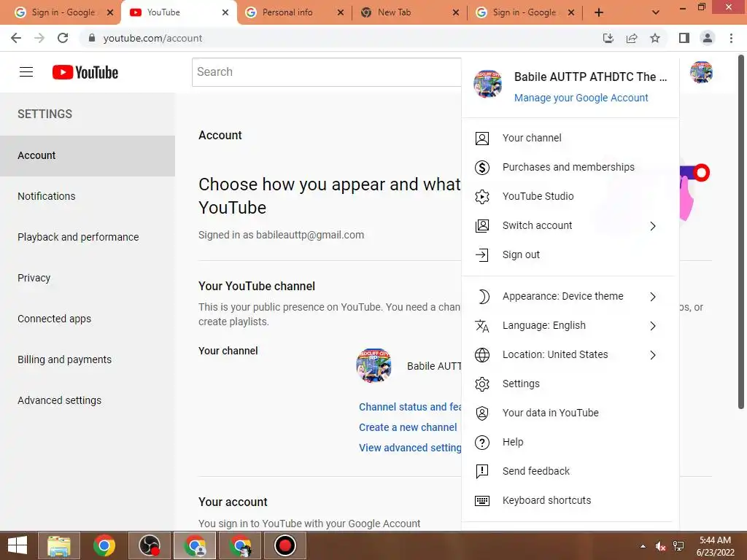This screenshot has height=560, width=747.
Task: Open a new browser tab with plus button
Action: 599,12
